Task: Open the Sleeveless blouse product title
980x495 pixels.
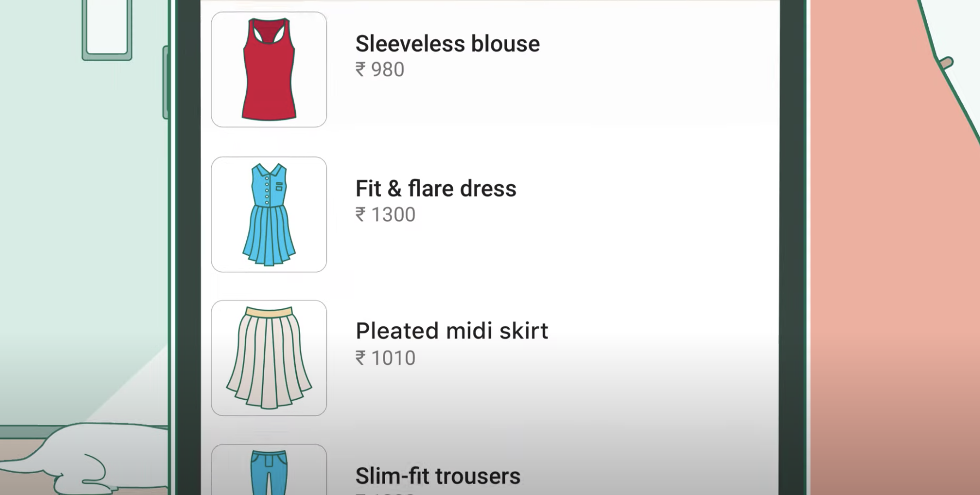Action: pyautogui.click(x=447, y=44)
